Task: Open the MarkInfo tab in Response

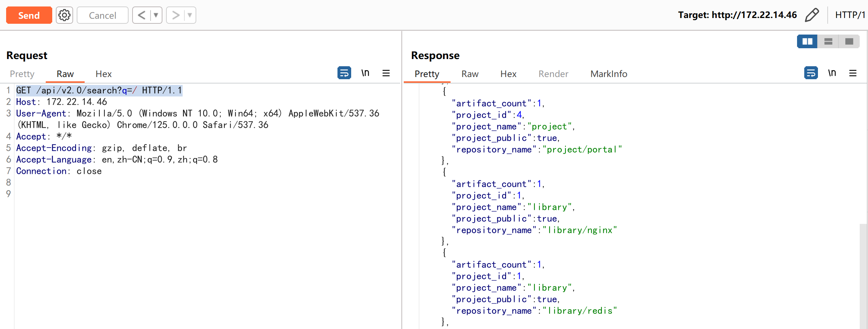Action: point(608,74)
